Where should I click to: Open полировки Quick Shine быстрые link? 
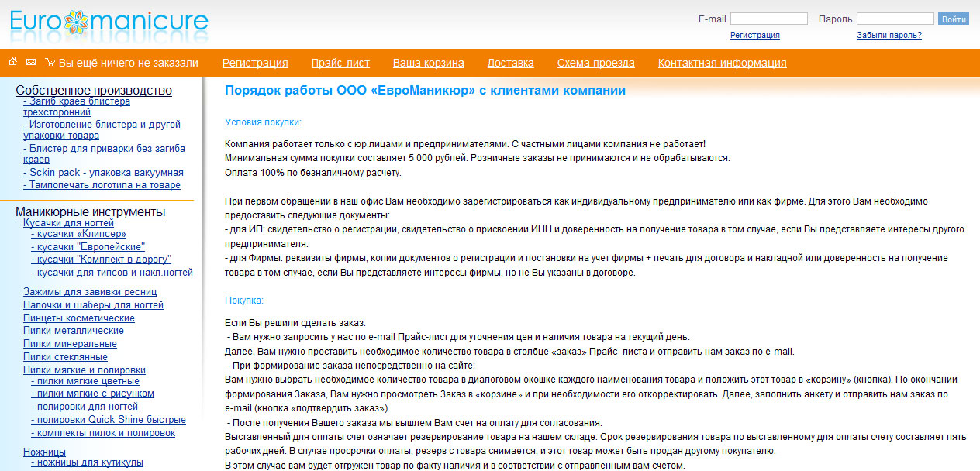[109, 419]
